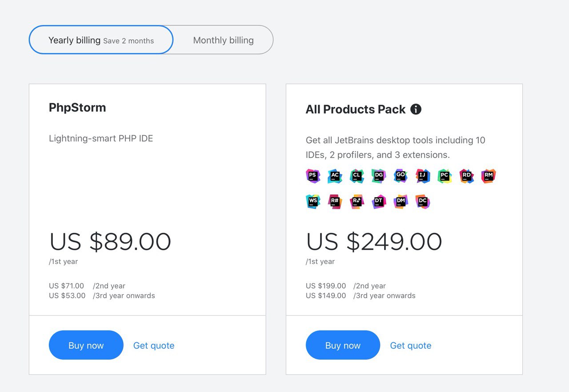Click the CLion CL product icon
Screen dimensions: 569x392
click(x=357, y=176)
